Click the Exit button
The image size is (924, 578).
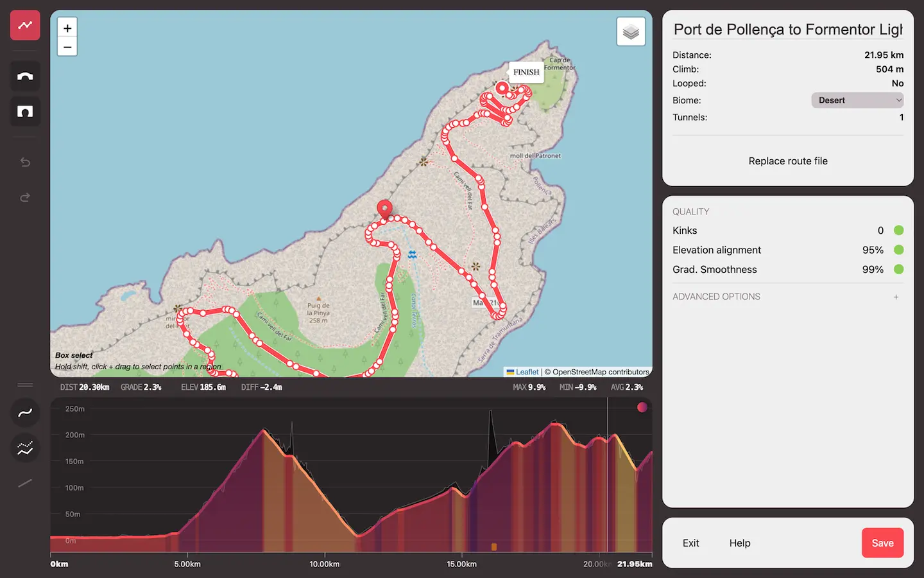(690, 543)
